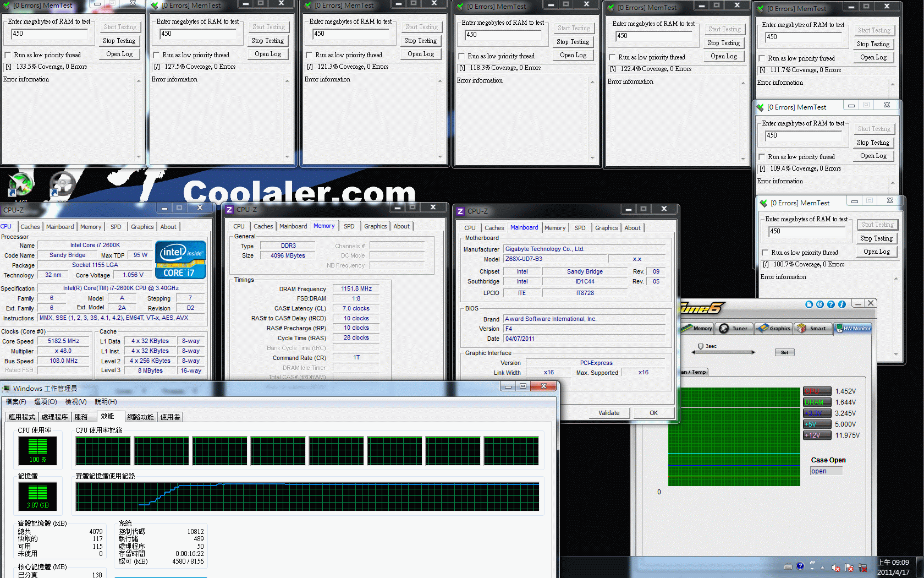Expand hidden system tray icons arrow
The image size is (924, 578).
tap(823, 568)
